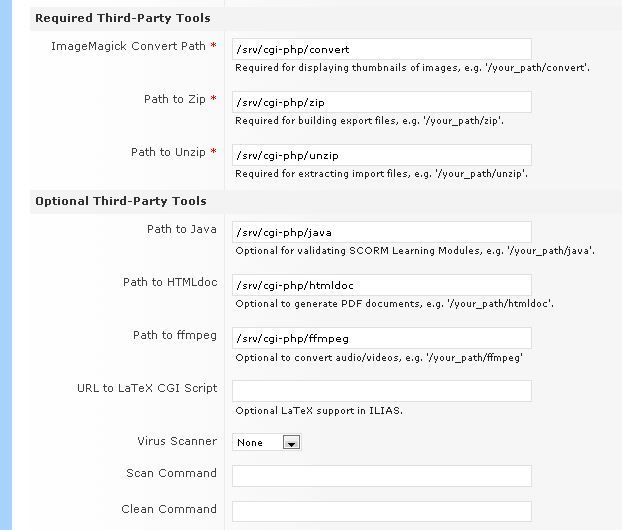The image size is (622, 530).
Task: Click the Path to Java input box
Action: click(381, 232)
